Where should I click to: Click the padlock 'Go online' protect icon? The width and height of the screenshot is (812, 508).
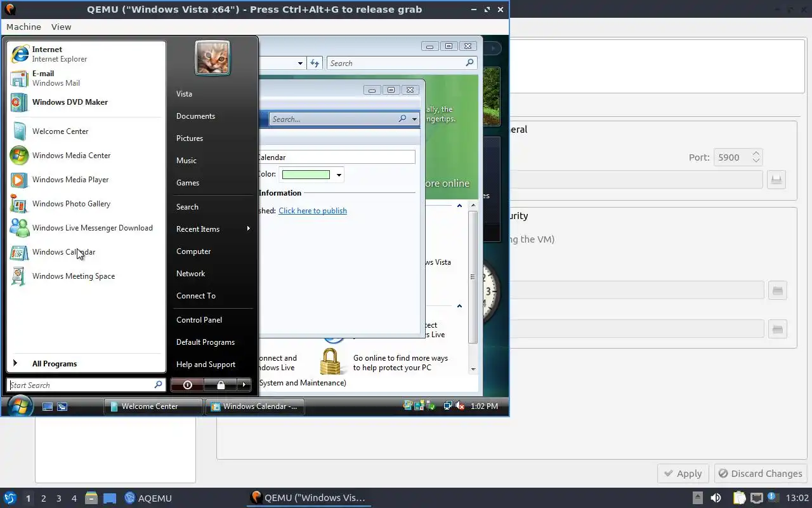point(331,361)
